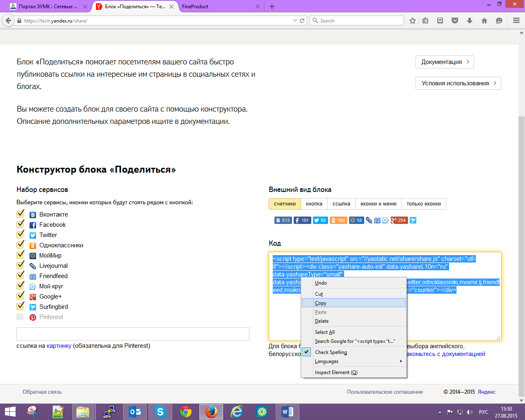Uncheck the Twitter service checkbox
Screen dimensions: 525x420
(20, 234)
